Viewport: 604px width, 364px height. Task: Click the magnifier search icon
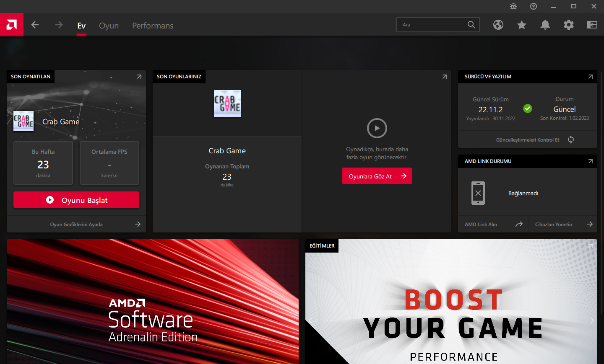tap(471, 25)
